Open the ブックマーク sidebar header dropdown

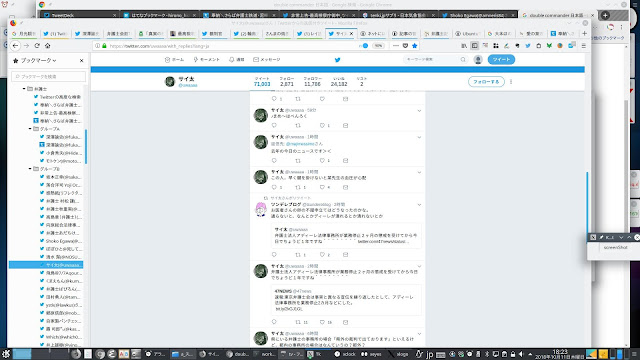[35, 60]
